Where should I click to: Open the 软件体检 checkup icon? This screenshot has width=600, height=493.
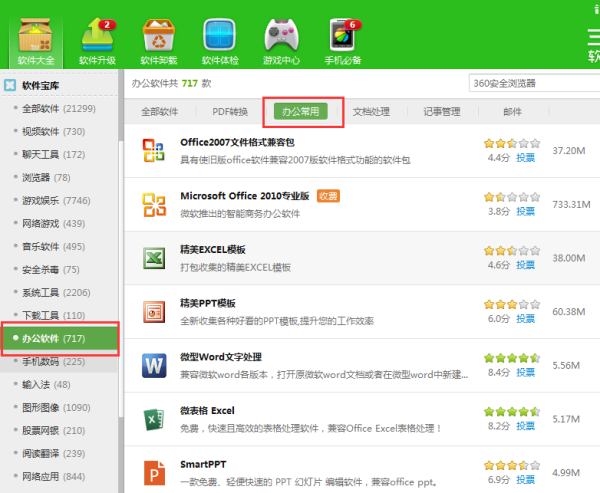click(220, 41)
